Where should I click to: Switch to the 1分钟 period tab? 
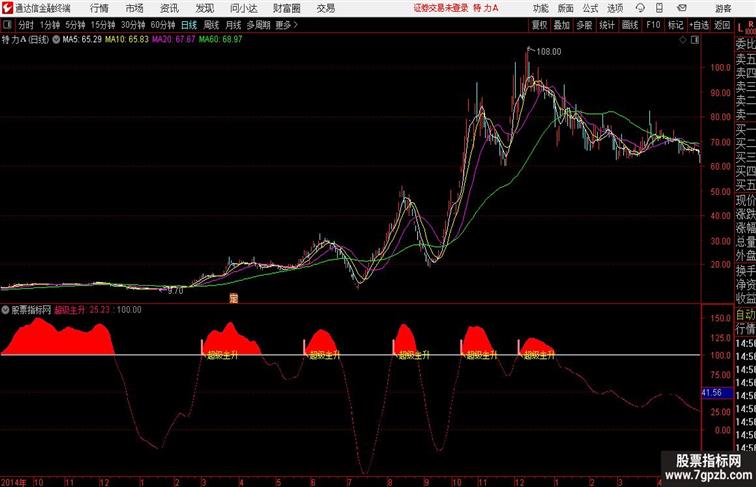click(50, 25)
